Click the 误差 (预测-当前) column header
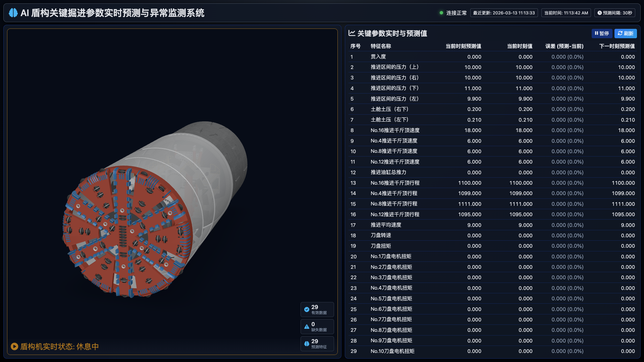644x362 pixels. click(x=564, y=46)
